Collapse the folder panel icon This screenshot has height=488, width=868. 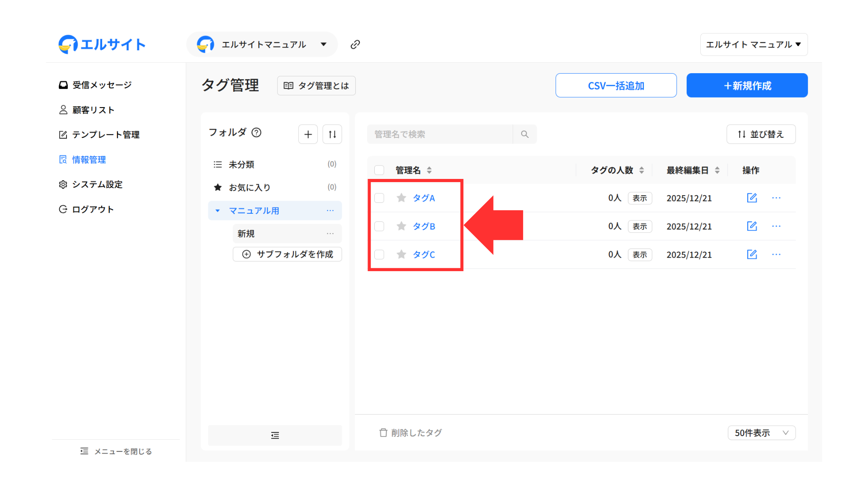click(x=275, y=435)
